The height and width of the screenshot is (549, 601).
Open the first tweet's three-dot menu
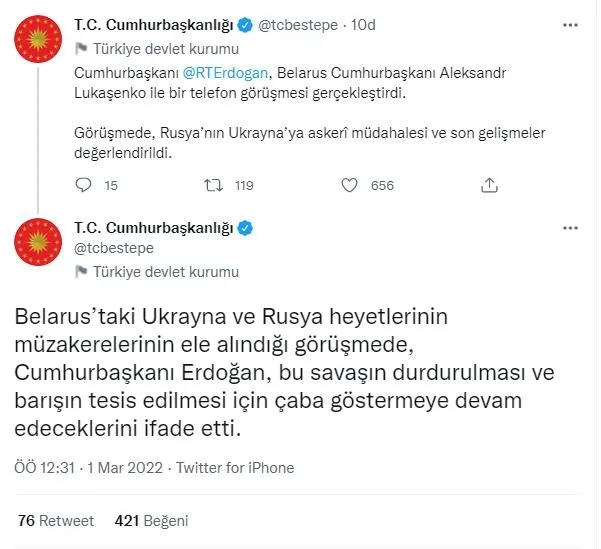click(x=570, y=24)
